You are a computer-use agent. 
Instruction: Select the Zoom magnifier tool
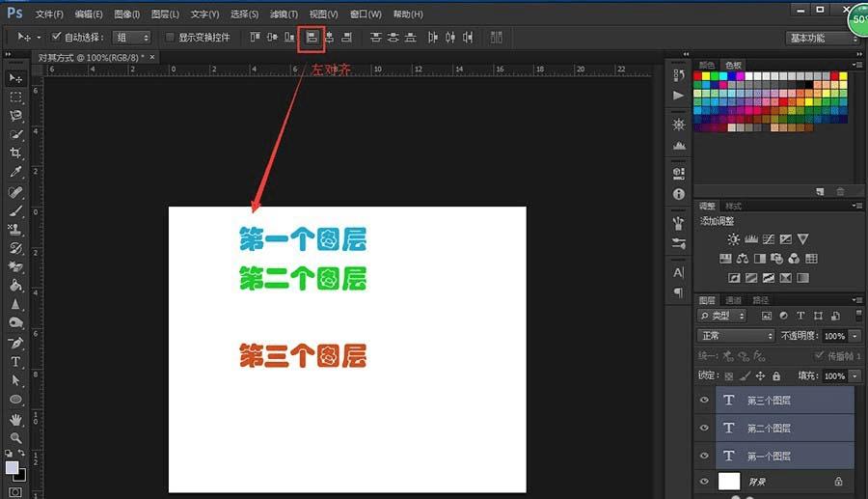[x=16, y=437]
